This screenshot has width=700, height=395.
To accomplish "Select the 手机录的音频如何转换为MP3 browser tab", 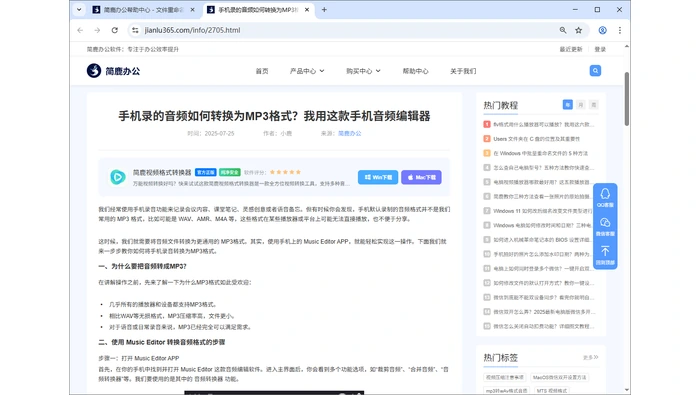I will [258, 9].
